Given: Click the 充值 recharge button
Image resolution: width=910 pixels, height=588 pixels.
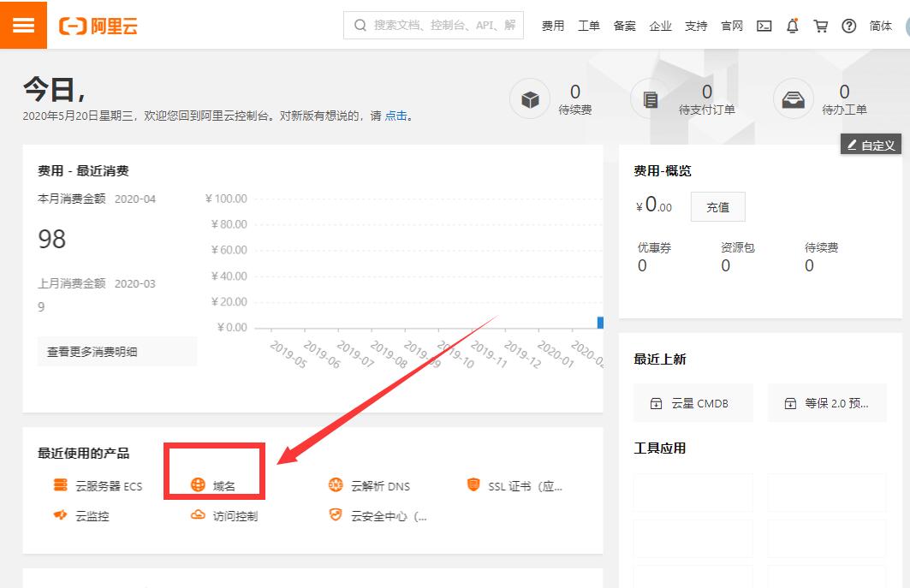Looking at the screenshot, I should coord(717,206).
